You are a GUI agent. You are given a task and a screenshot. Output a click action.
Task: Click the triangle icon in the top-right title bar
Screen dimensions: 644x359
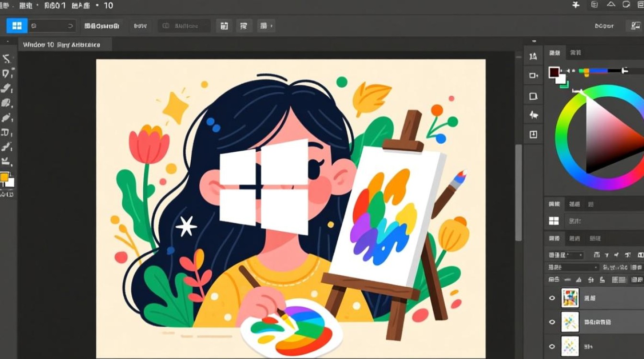pyautogui.click(x=610, y=5)
